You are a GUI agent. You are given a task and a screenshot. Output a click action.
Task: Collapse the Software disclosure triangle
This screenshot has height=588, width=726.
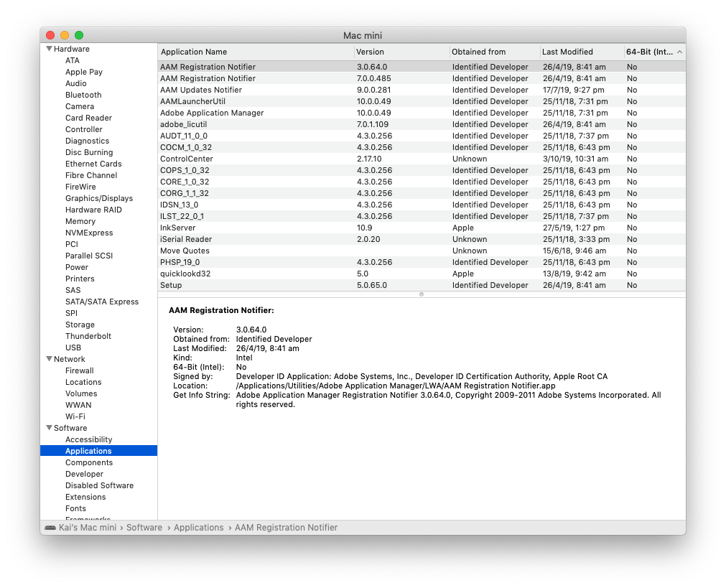coord(49,428)
